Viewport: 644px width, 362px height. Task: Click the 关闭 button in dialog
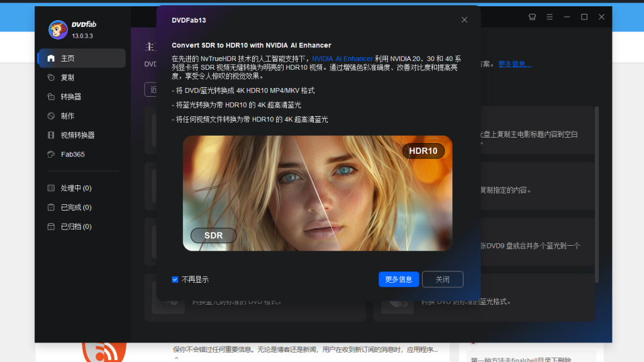(x=442, y=280)
